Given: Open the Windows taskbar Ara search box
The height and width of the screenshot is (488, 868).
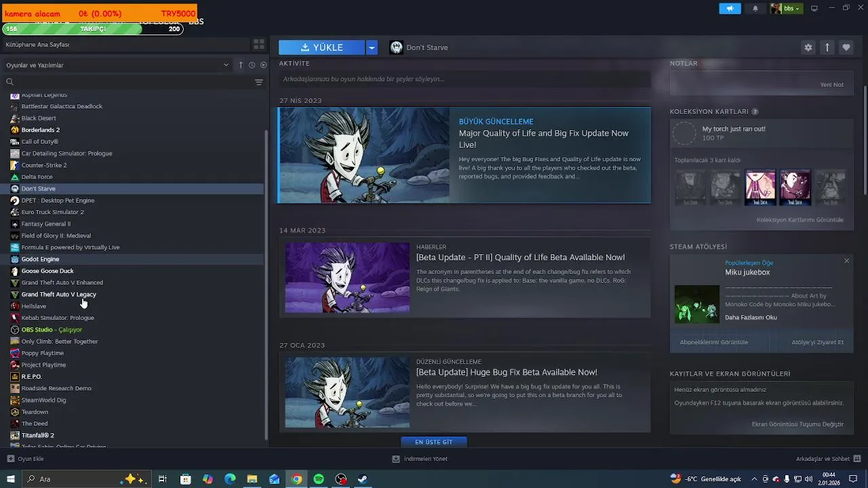Looking at the screenshot, I should 88,479.
